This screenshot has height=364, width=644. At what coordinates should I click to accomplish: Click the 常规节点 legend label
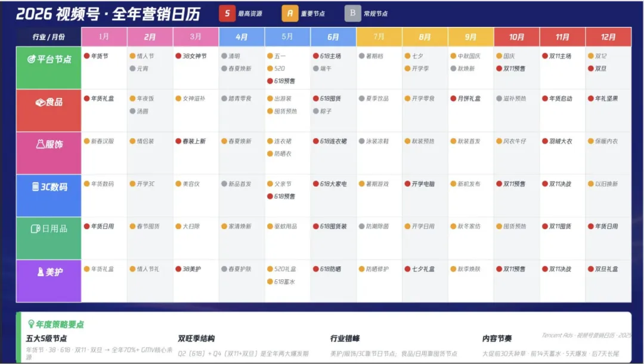tap(376, 14)
